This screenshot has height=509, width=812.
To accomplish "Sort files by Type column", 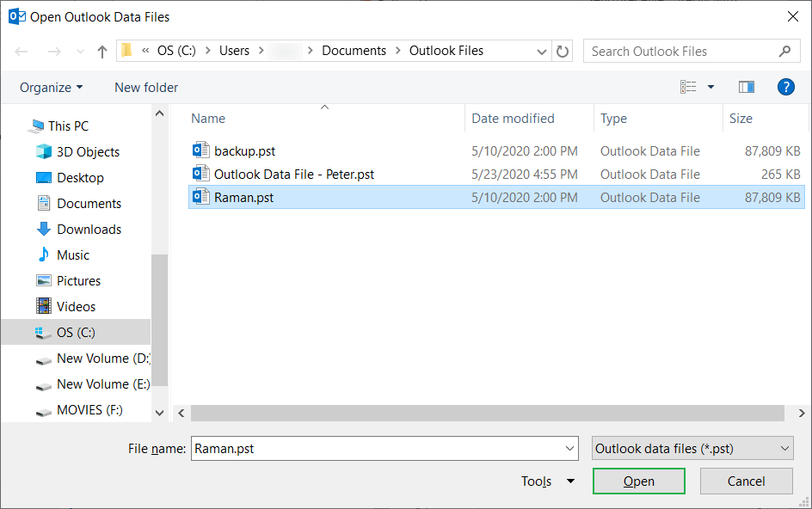I will point(613,119).
